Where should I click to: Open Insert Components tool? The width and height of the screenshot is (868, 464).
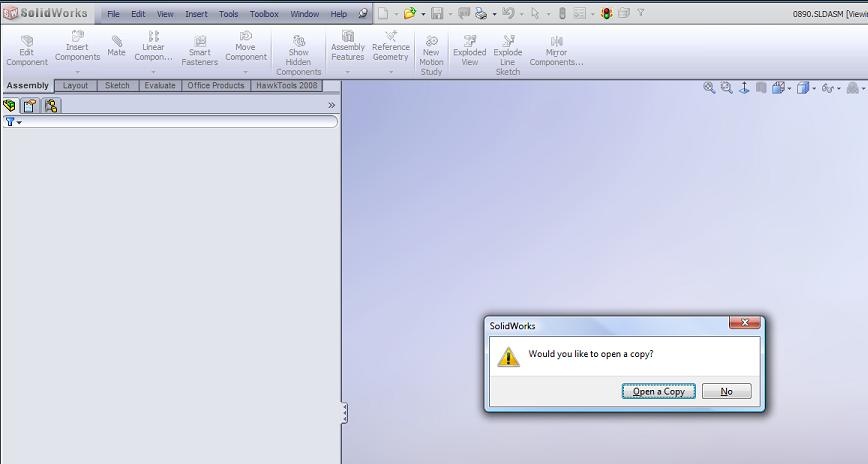[78, 47]
